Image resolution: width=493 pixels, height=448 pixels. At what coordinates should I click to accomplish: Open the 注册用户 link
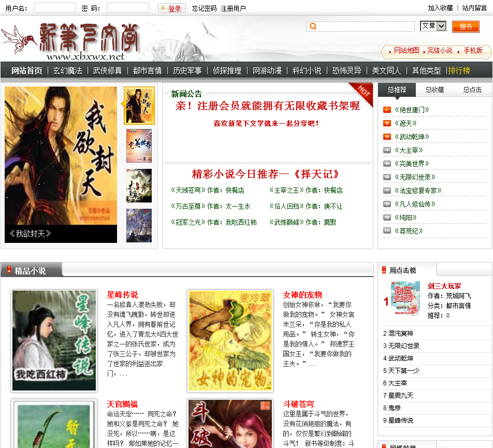[x=233, y=8]
